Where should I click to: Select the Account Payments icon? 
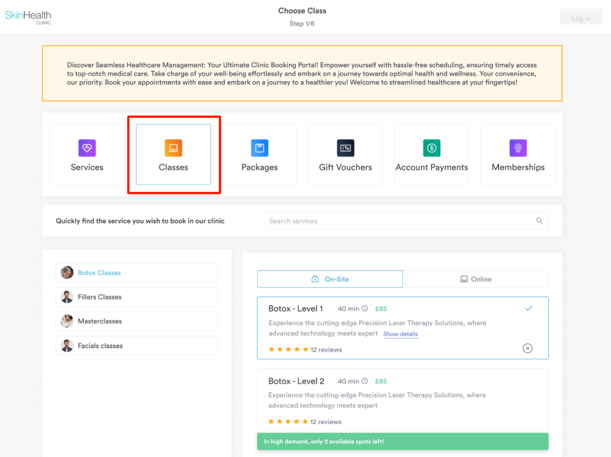tap(431, 149)
